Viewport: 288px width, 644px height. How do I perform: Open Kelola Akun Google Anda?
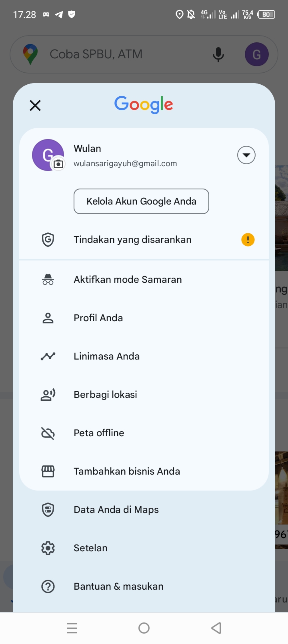pyautogui.click(x=141, y=201)
